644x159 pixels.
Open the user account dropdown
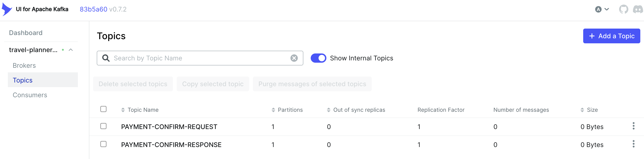(602, 9)
